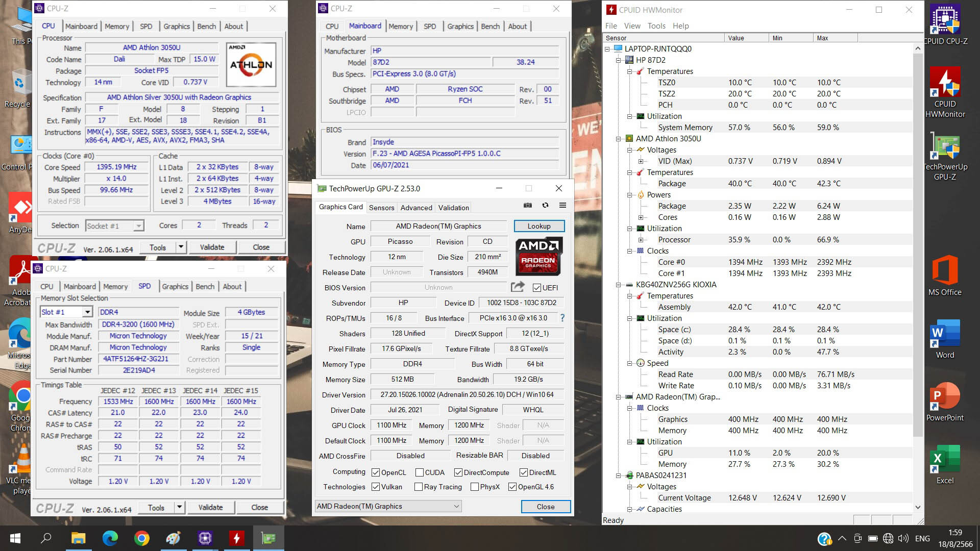Screen dimensions: 980x551
Task: Click the HWMonitor scroll down arrow
Action: 918,507
